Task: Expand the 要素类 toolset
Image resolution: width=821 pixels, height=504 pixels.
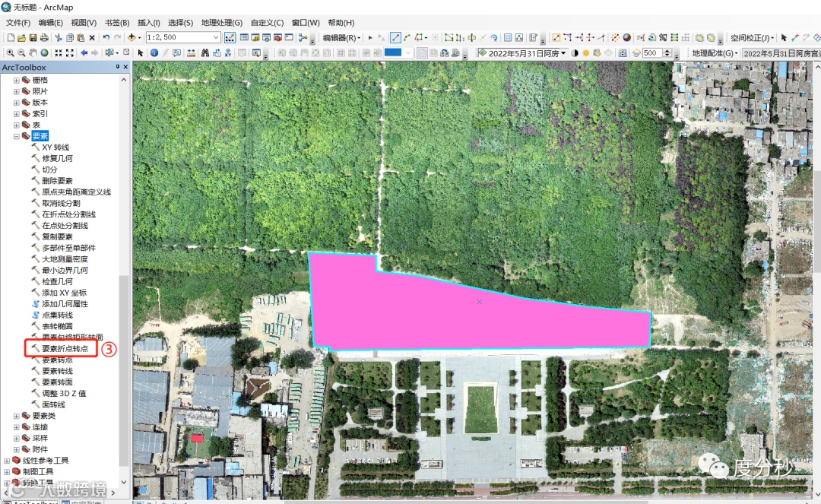Action: pyautogui.click(x=16, y=416)
